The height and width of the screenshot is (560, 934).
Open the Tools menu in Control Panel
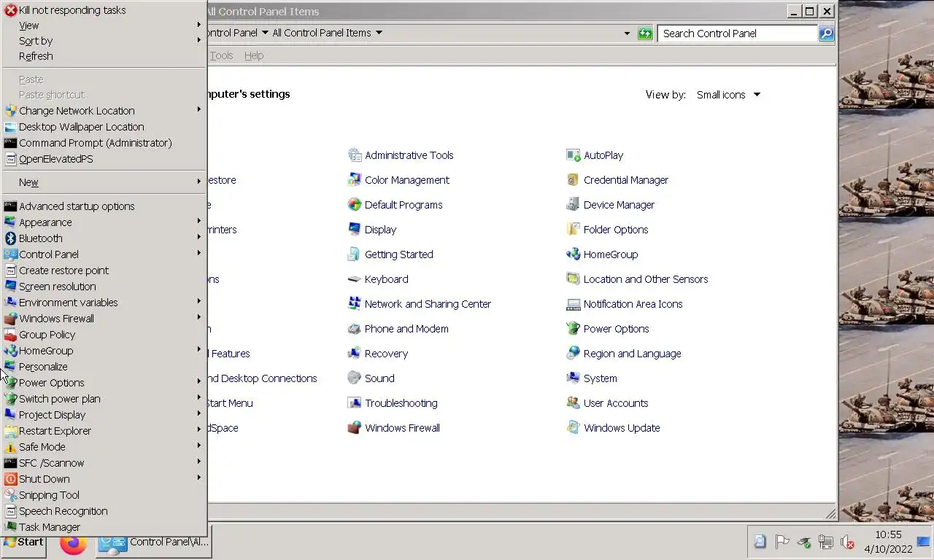click(222, 55)
